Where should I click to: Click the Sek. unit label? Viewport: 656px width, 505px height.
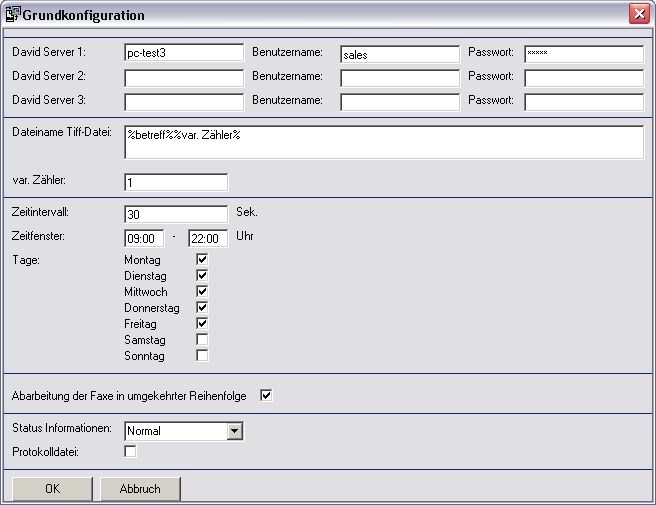click(247, 212)
